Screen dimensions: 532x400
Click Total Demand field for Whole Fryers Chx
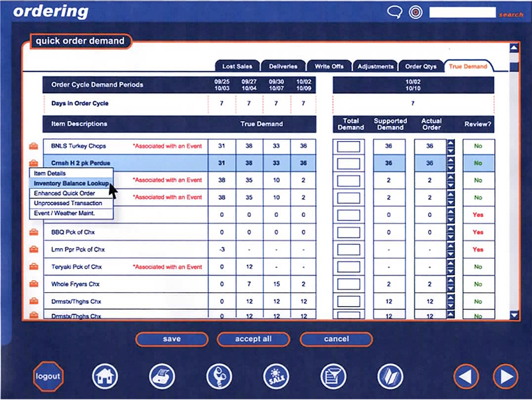point(348,284)
